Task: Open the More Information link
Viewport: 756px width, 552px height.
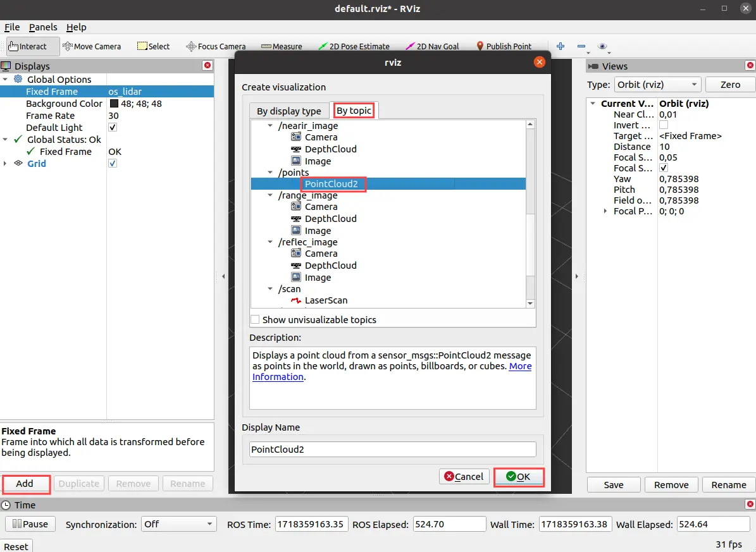Action: (520, 366)
